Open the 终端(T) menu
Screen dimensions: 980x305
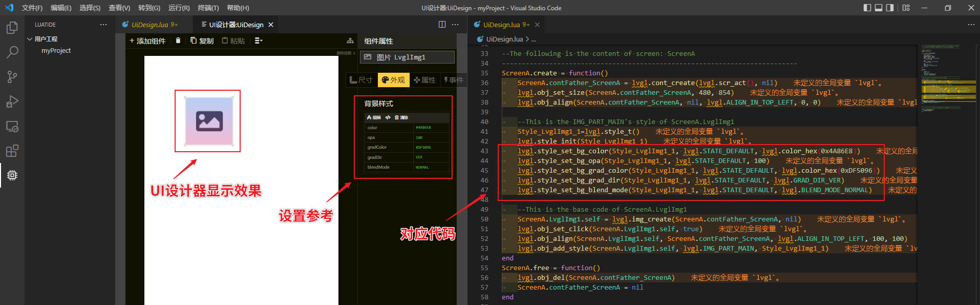(x=208, y=8)
